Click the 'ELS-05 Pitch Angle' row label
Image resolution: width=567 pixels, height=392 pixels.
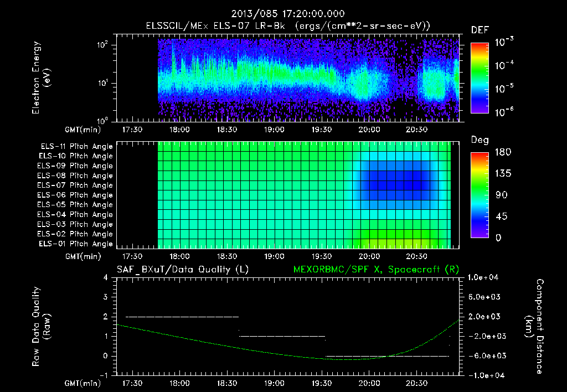point(75,205)
